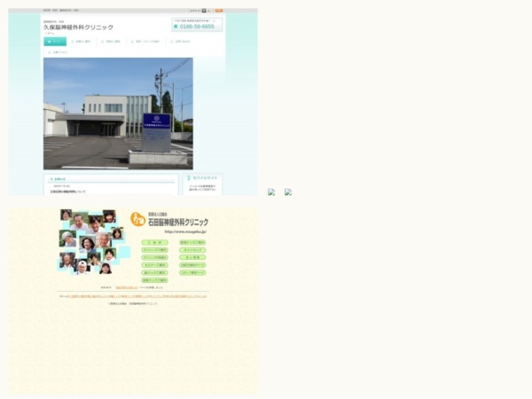Click the 脳ドックご案内 green button
This screenshot has height=399, width=532.
[154, 273]
